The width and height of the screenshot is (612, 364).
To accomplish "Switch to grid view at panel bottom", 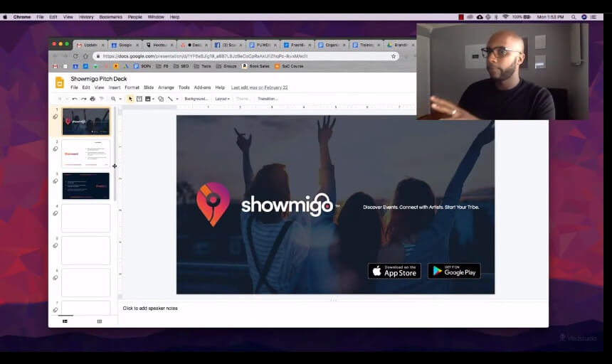I will [100, 321].
